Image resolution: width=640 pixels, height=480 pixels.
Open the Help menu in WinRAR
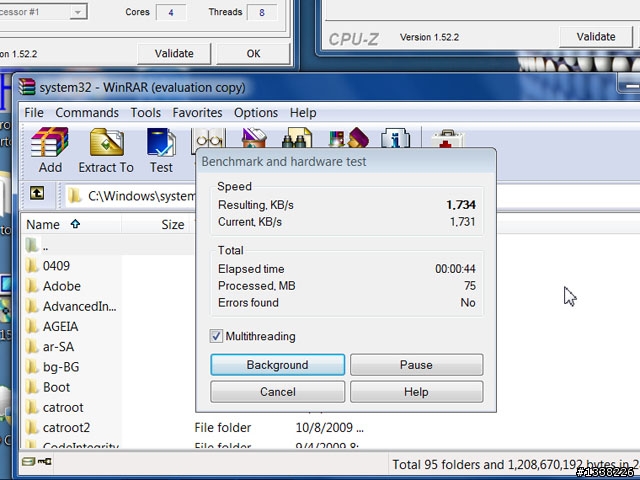click(303, 113)
